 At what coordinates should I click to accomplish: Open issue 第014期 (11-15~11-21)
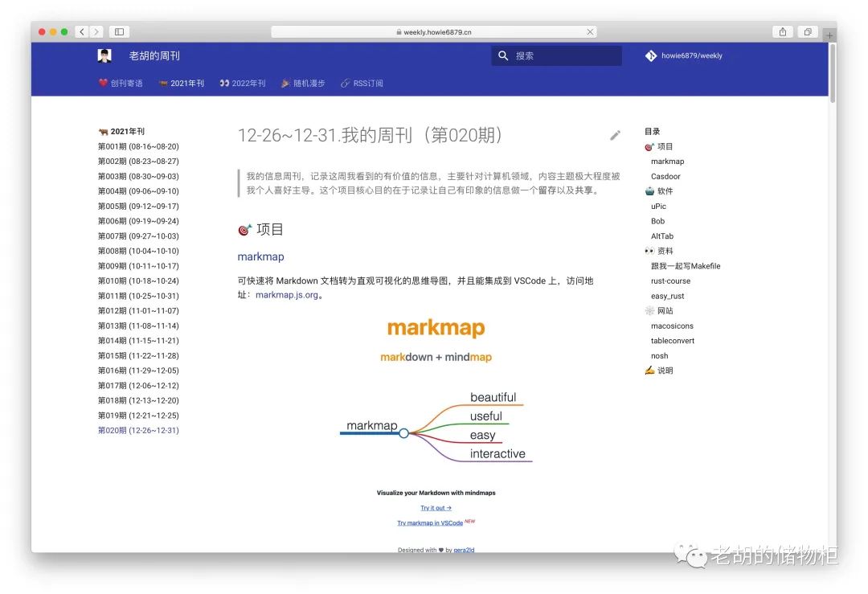pos(138,341)
